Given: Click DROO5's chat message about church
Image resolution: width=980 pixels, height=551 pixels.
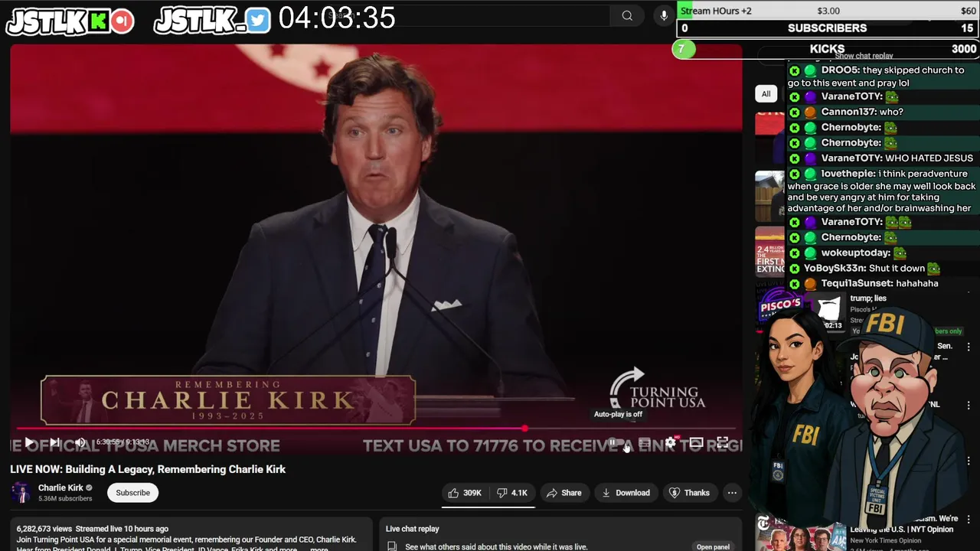Looking at the screenshot, I should [882, 77].
